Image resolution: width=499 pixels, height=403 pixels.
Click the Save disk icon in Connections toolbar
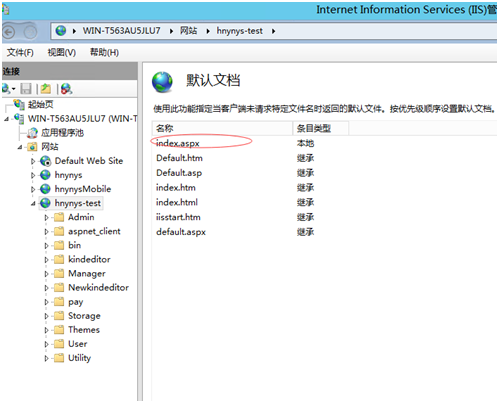tap(26, 89)
